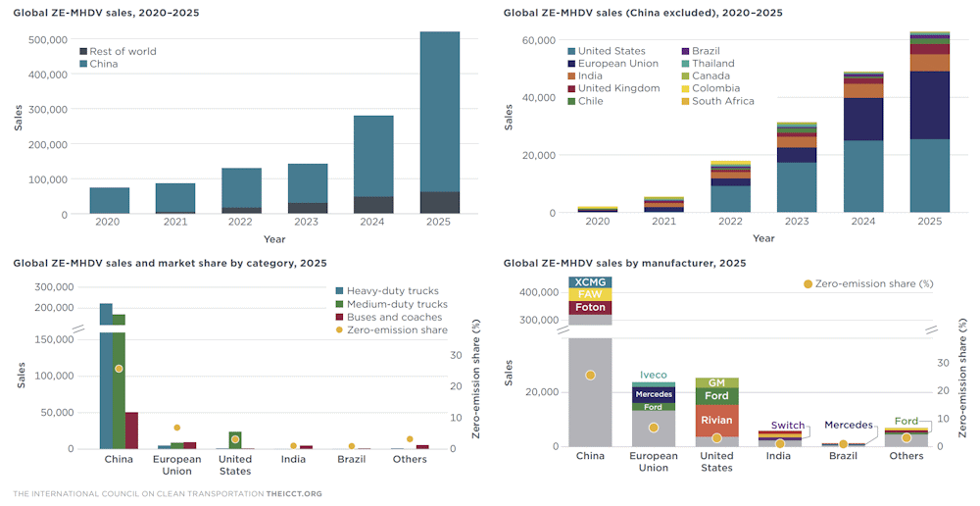This screenshot has height=506, width=980.
Task: Click the 'Others' axis label in category chart
Action: pos(410,459)
